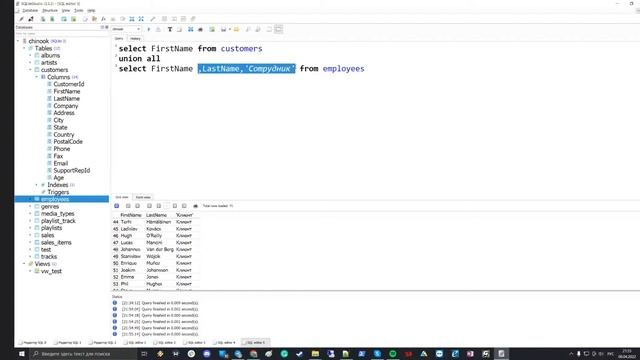Show results in separate tab icon
The width and height of the screenshot is (640, 360).
[x=269, y=29]
